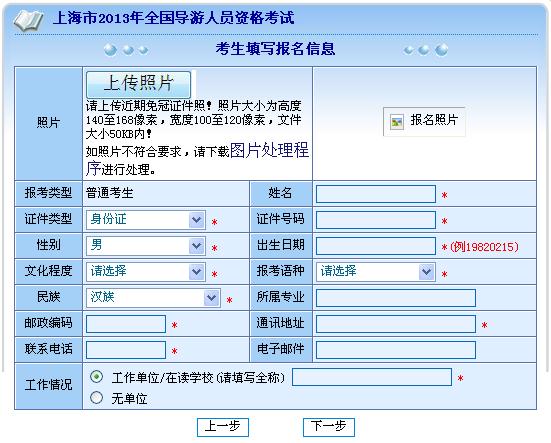The height and width of the screenshot is (443, 551).
Task: Open the 民族 dropdown showing 汉族
Action: [x=153, y=298]
